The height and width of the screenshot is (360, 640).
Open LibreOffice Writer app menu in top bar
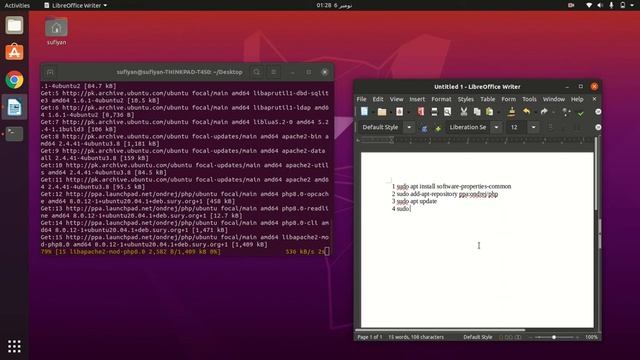(76, 5)
